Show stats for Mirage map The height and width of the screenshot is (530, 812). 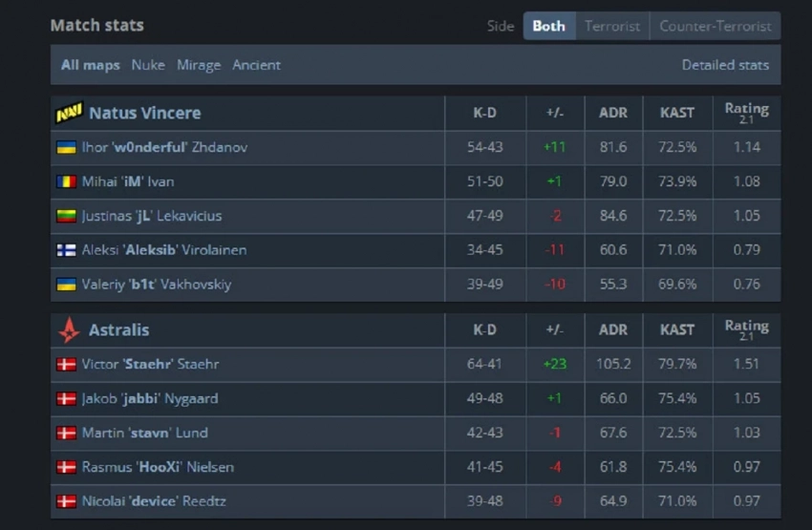pyautogui.click(x=199, y=65)
